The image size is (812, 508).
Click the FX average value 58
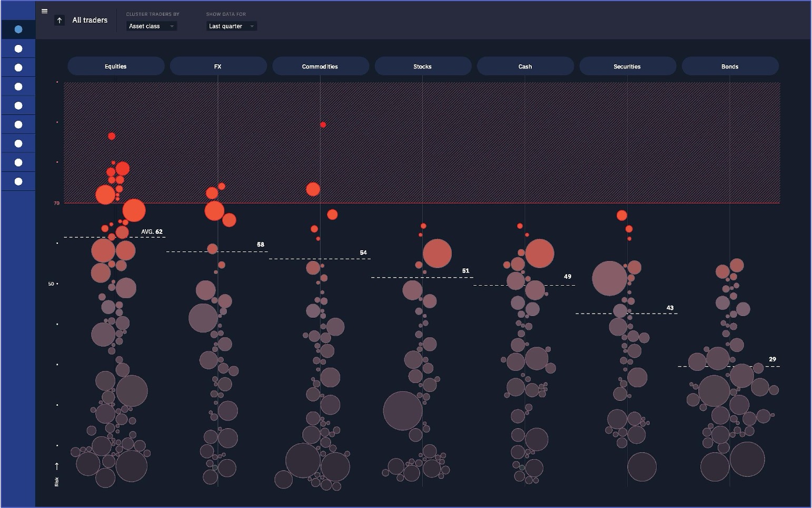pos(261,245)
